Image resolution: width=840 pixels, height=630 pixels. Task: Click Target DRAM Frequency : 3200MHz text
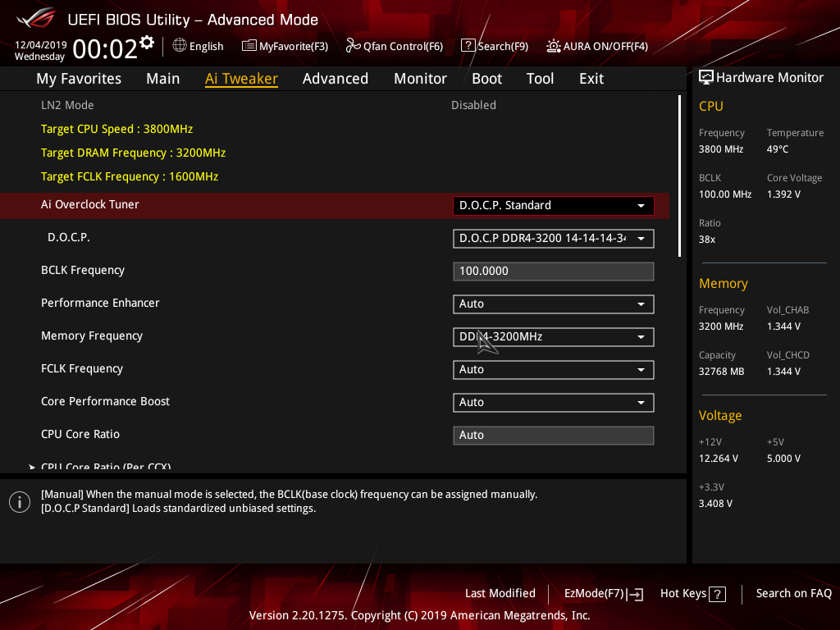(x=134, y=153)
